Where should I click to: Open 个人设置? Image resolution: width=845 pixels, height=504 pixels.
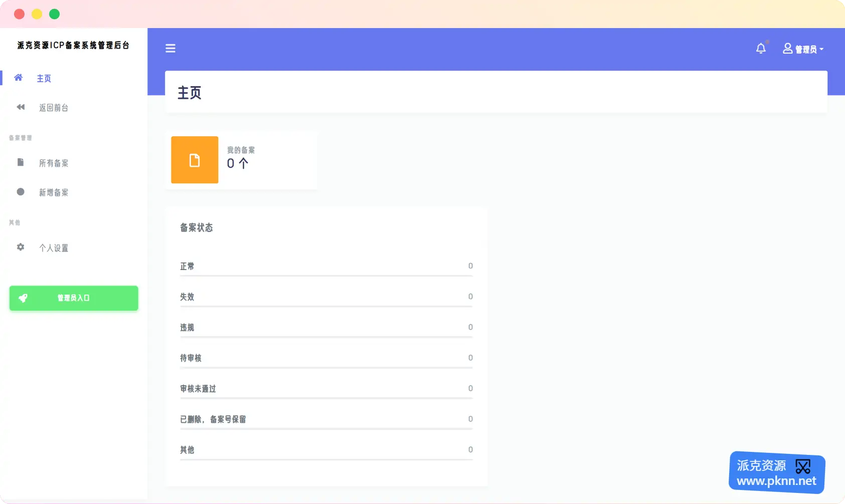pos(54,248)
